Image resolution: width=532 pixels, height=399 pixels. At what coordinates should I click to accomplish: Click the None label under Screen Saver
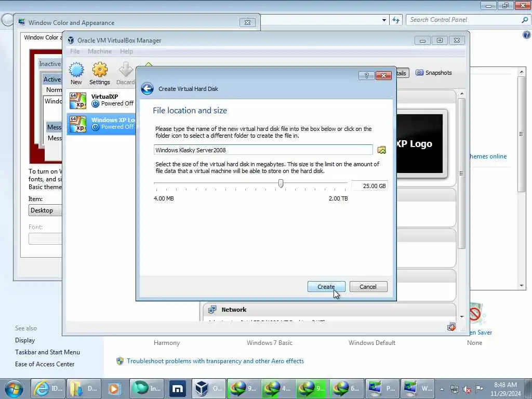[x=474, y=343]
